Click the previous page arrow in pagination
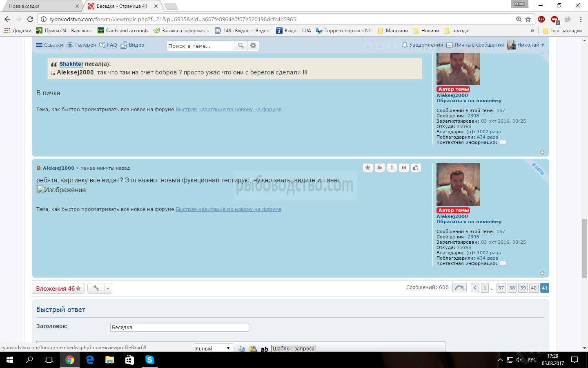 pos(475,288)
